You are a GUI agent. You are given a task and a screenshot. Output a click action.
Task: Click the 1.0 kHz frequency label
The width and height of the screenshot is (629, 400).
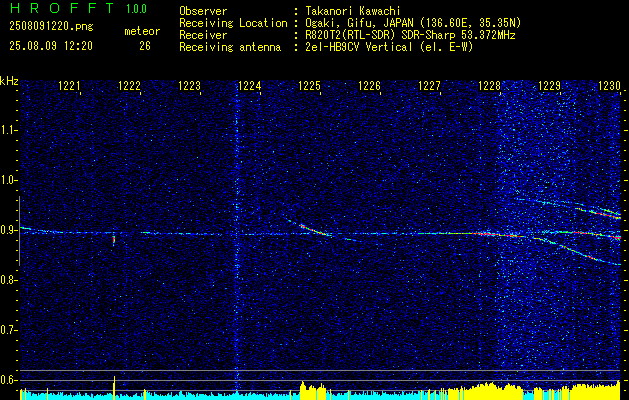pyautogui.click(x=8, y=180)
